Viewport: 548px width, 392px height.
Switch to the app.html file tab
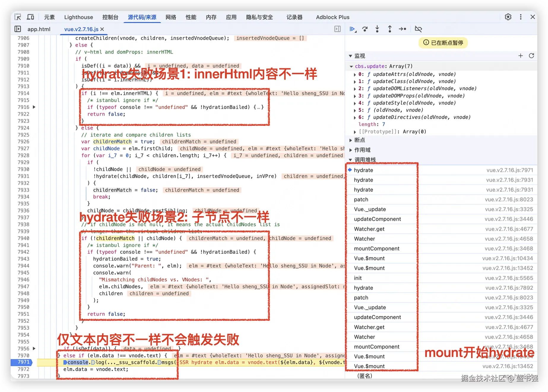39,29
